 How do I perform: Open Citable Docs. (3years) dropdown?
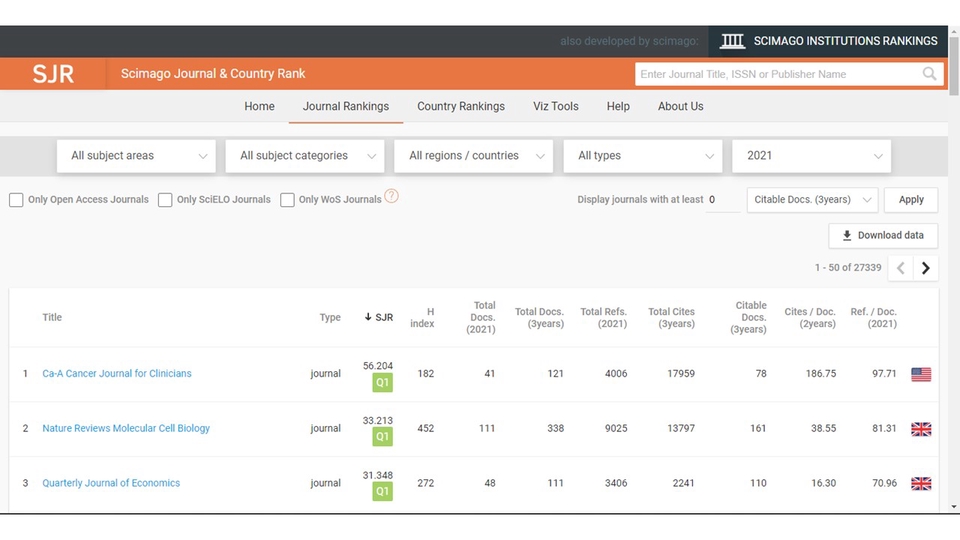(x=812, y=200)
